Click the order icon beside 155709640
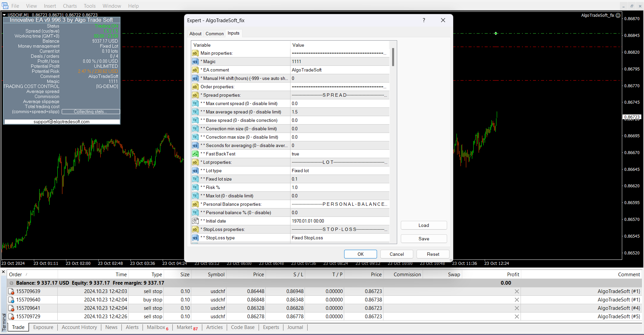Image resolution: width=644 pixels, height=335 pixels. 11,300
